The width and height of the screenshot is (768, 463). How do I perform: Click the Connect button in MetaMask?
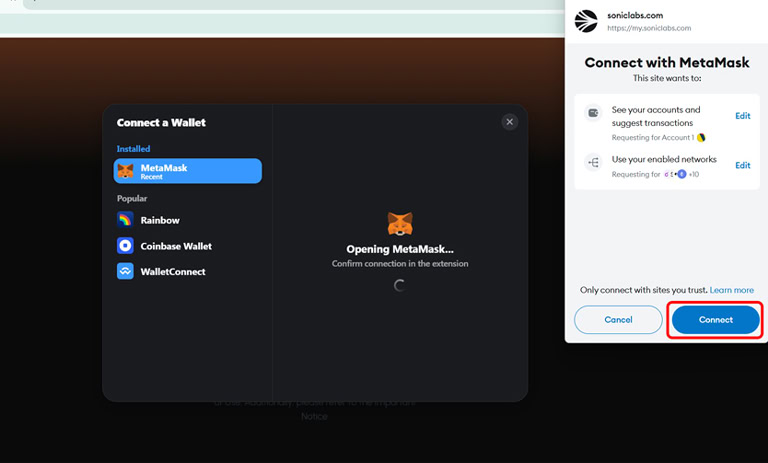pyautogui.click(x=715, y=320)
